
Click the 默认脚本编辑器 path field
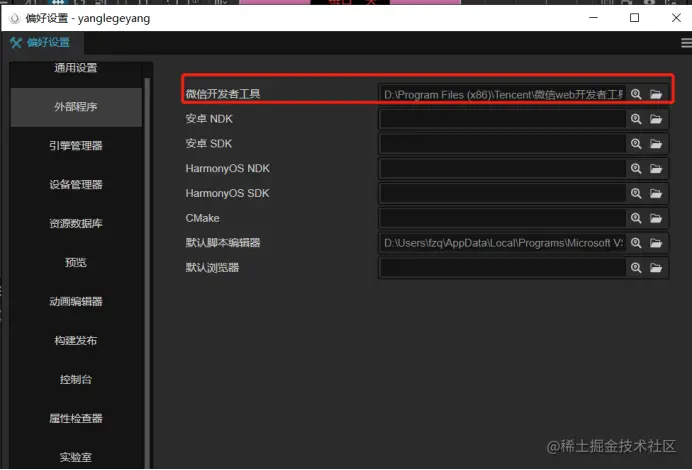pos(503,243)
